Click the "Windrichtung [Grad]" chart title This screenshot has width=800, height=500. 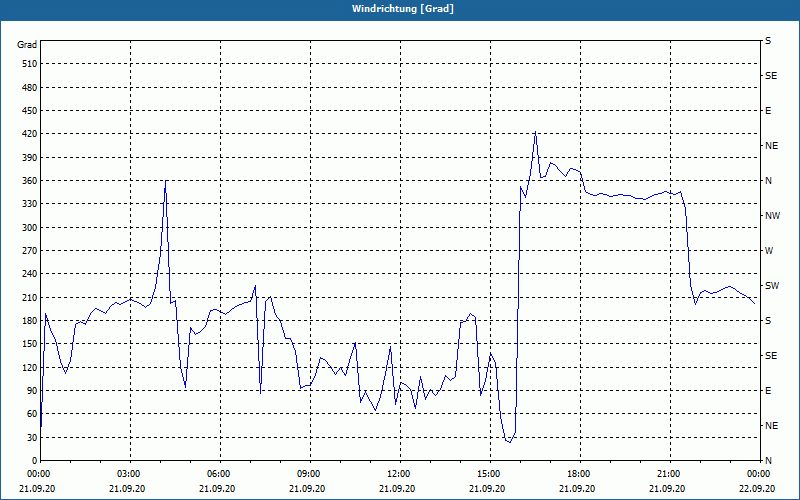click(x=403, y=9)
